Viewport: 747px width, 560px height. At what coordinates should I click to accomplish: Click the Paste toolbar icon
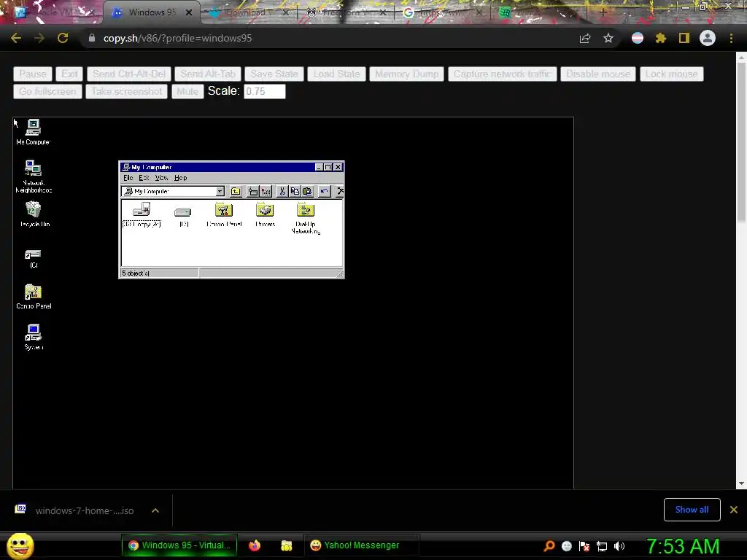click(x=307, y=192)
